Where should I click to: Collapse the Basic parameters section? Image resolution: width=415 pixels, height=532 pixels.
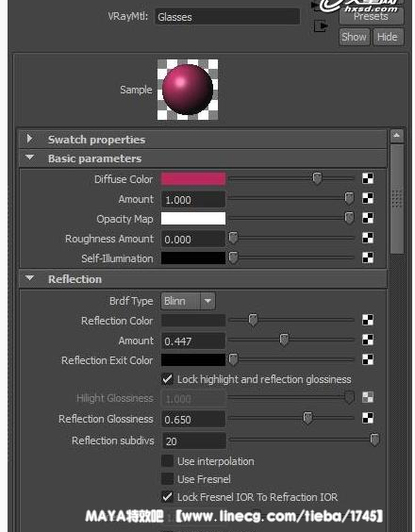30,158
